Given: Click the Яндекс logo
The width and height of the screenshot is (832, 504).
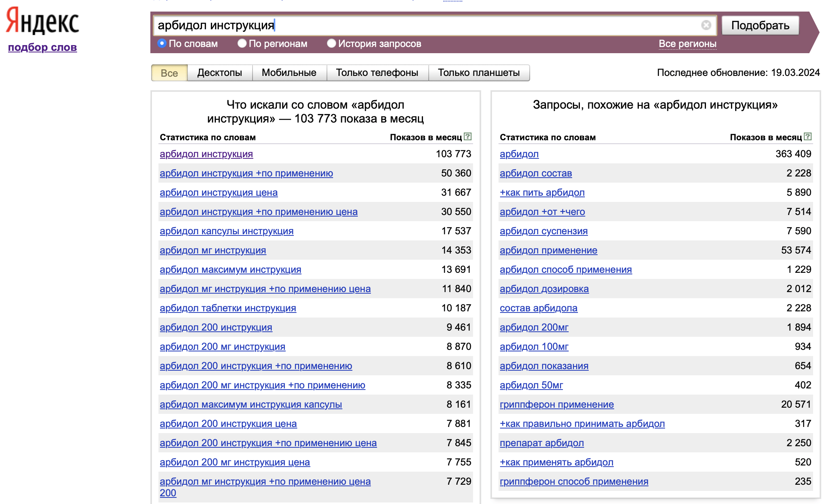Looking at the screenshot, I should (x=42, y=21).
